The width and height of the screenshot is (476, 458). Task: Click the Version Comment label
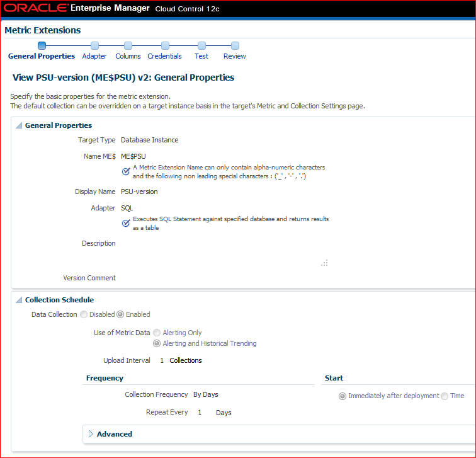[x=89, y=278]
